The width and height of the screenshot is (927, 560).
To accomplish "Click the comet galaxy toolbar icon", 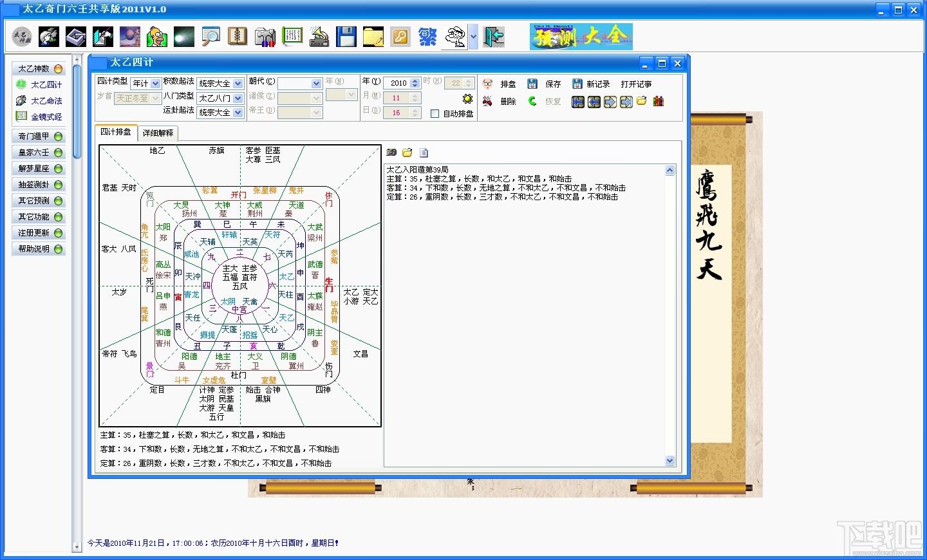I will point(183,37).
